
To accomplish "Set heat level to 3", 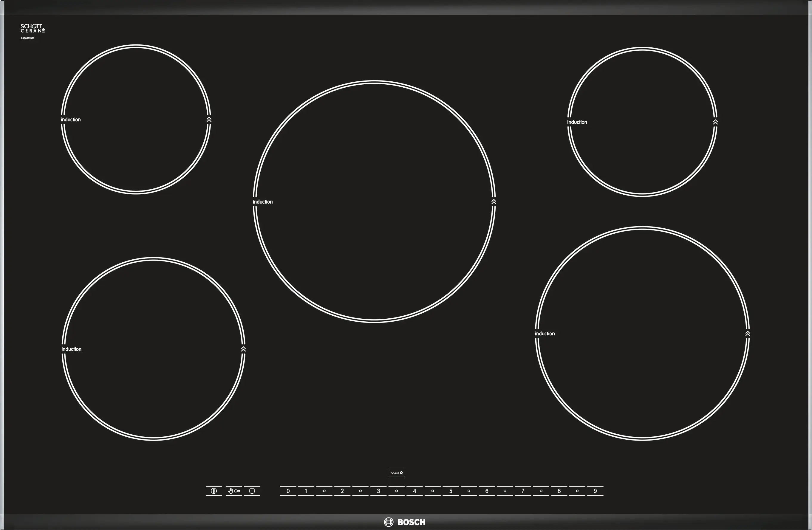I will pos(378,491).
